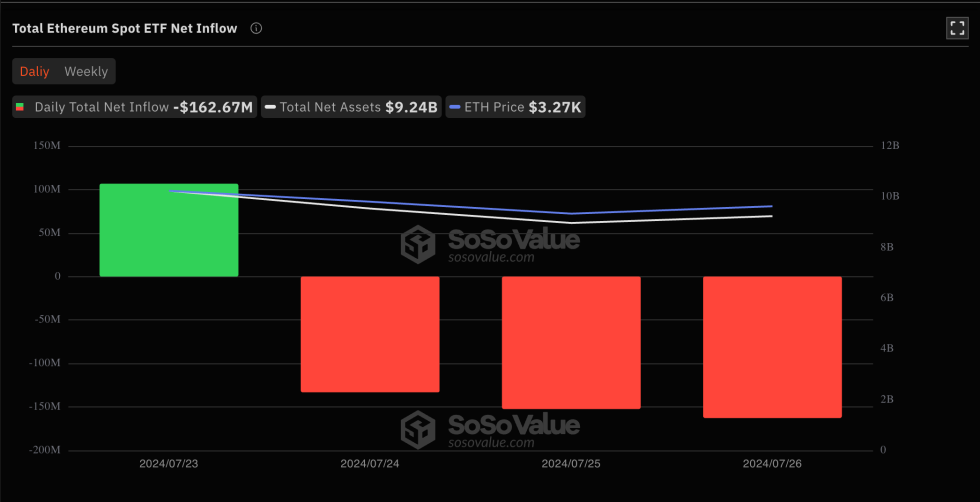
Task: Switch to the Weekly timeframe tab
Action: [86, 71]
